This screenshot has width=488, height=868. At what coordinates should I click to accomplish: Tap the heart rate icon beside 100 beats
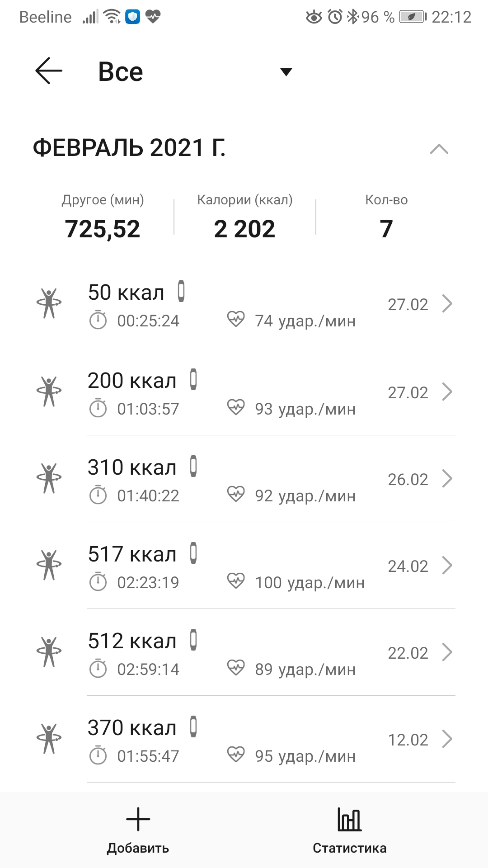pyautogui.click(x=236, y=582)
